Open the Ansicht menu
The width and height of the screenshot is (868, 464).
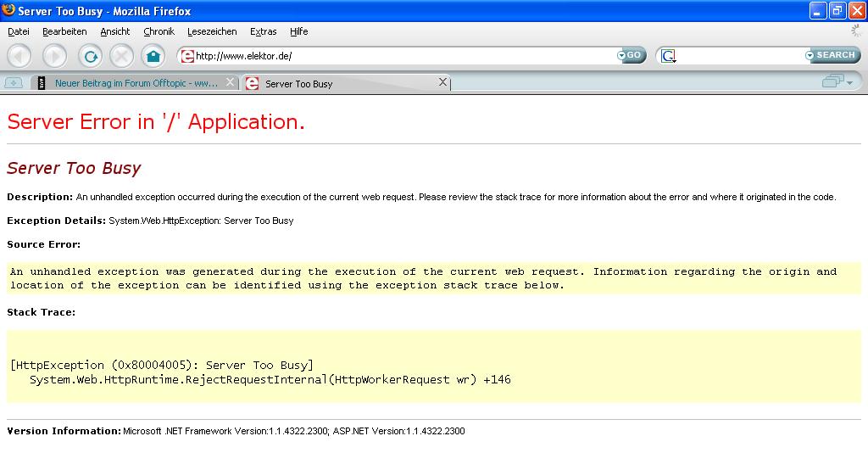pos(115,31)
